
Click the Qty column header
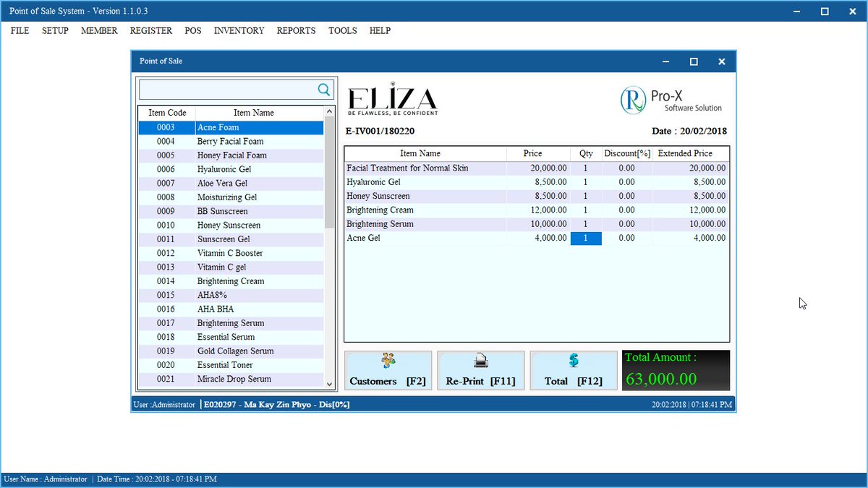[586, 153]
